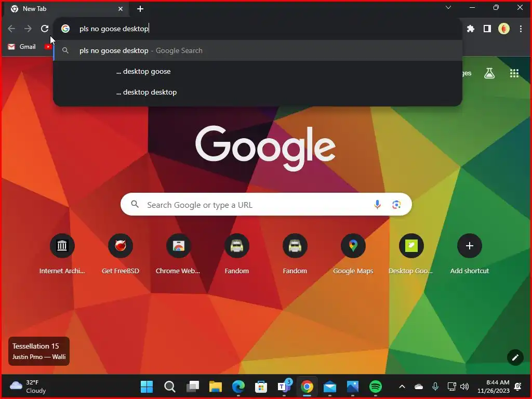Viewport: 532px width, 399px height.
Task: Open the Gmail bookmark
Action: pyautogui.click(x=22, y=47)
